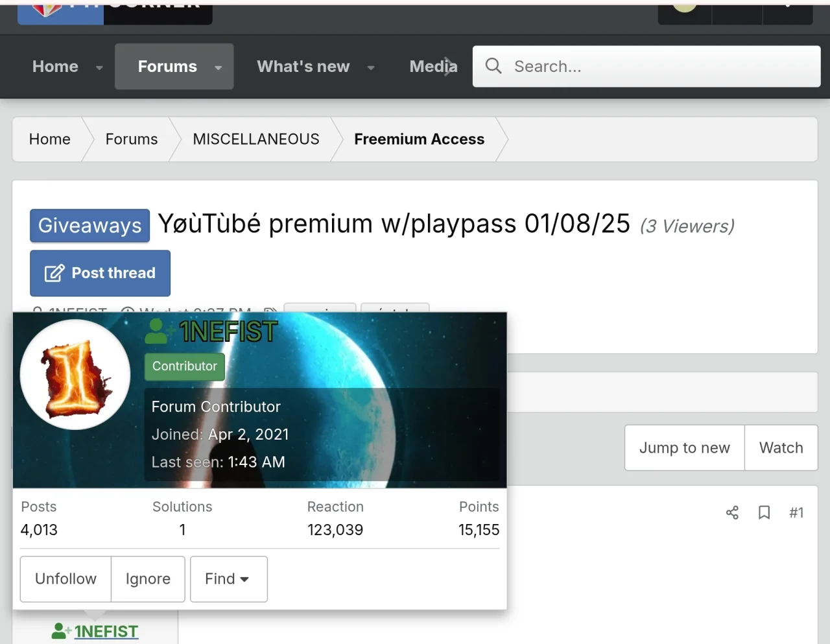Unfollow the member 1NEFIST

tap(65, 578)
